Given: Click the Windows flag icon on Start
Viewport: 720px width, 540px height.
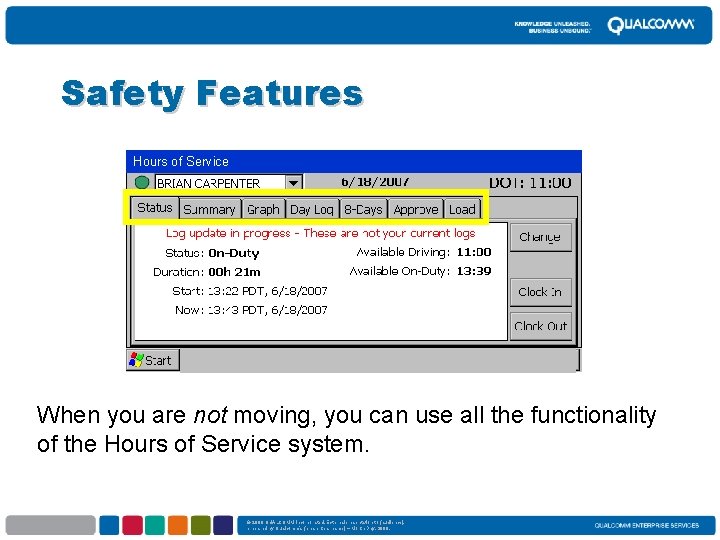Looking at the screenshot, I should tap(136, 360).
